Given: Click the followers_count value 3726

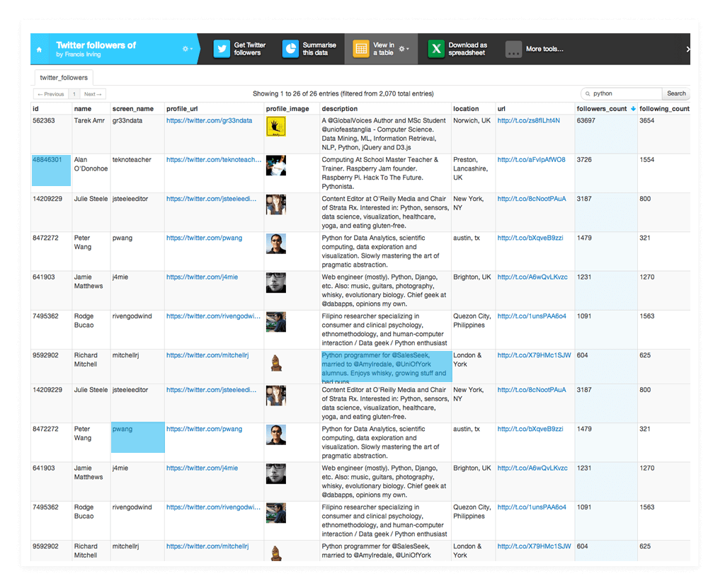Looking at the screenshot, I should (x=584, y=159).
